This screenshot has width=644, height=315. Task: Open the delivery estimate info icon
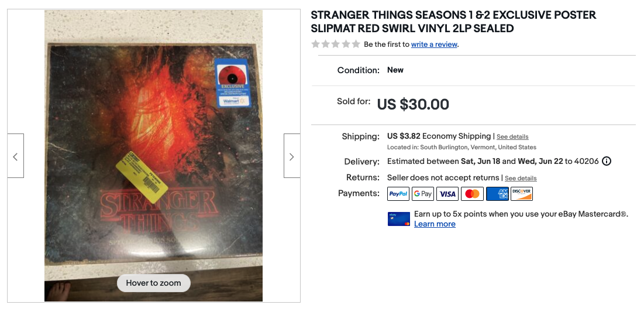(x=606, y=161)
